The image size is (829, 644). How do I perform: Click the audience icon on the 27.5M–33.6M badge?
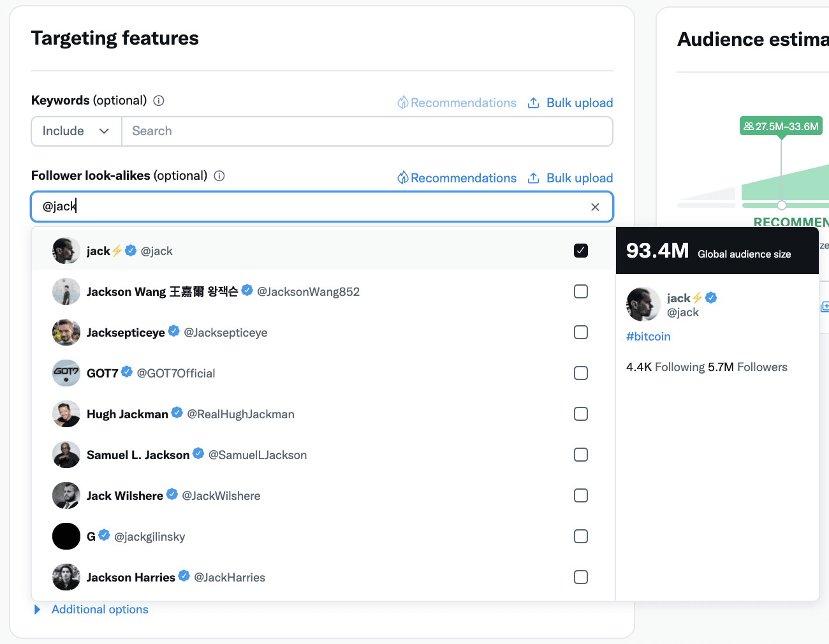coord(747,126)
